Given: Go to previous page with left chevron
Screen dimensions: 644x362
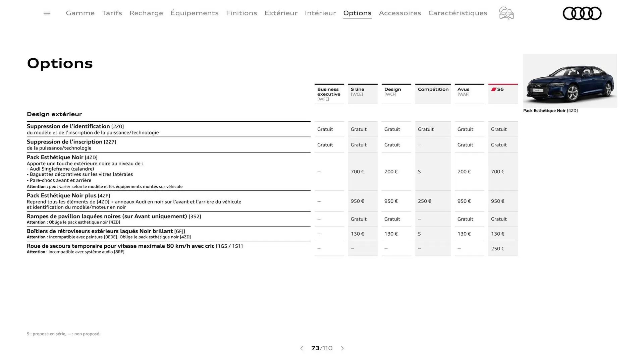Looking at the screenshot, I should point(301,348).
